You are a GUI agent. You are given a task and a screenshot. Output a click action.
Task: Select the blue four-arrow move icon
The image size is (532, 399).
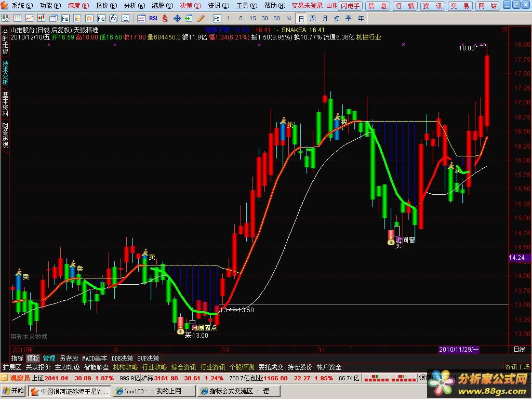click(177, 18)
